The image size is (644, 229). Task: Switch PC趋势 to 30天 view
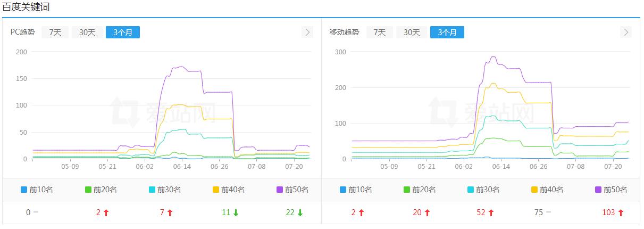[87, 32]
